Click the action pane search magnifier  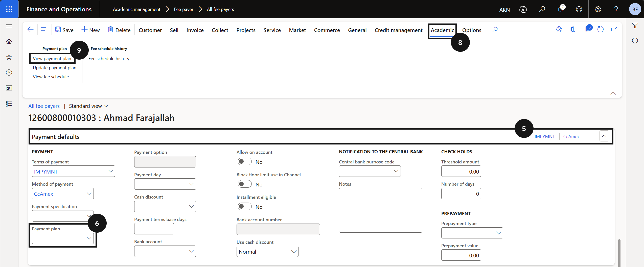495,30
